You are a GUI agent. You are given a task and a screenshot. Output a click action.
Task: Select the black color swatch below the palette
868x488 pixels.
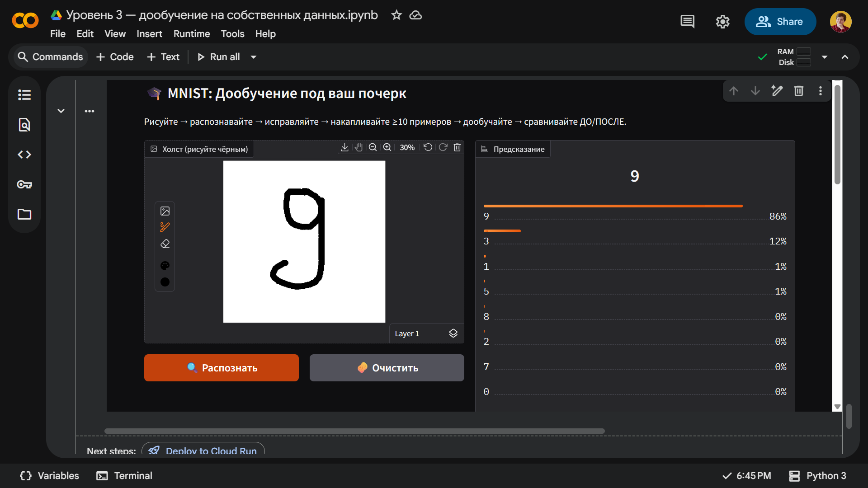point(165,282)
